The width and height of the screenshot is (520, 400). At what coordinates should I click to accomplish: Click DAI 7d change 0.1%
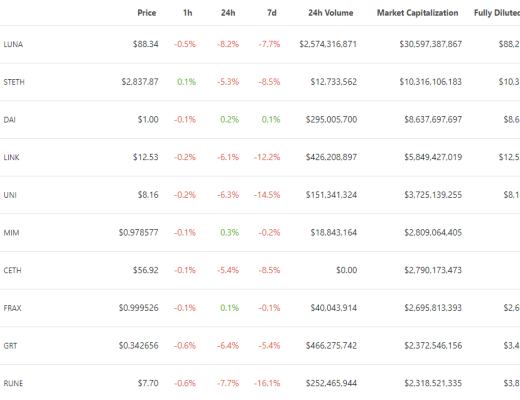click(271, 119)
